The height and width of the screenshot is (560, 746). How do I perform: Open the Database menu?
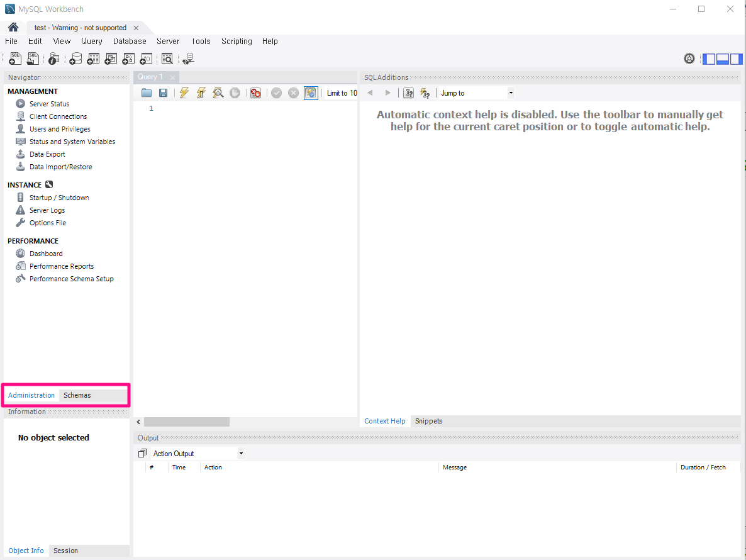pyautogui.click(x=130, y=42)
